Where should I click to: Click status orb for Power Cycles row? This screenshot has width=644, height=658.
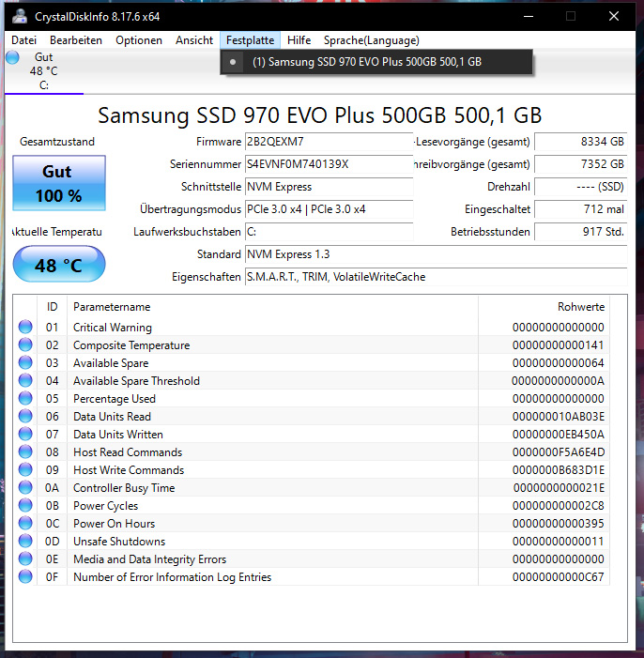(25, 505)
